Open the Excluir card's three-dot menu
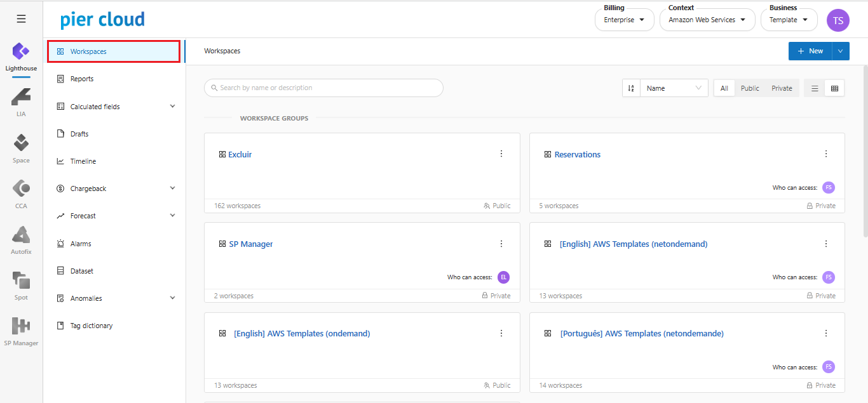Screen dimensions: 868x403 pyautogui.click(x=501, y=154)
